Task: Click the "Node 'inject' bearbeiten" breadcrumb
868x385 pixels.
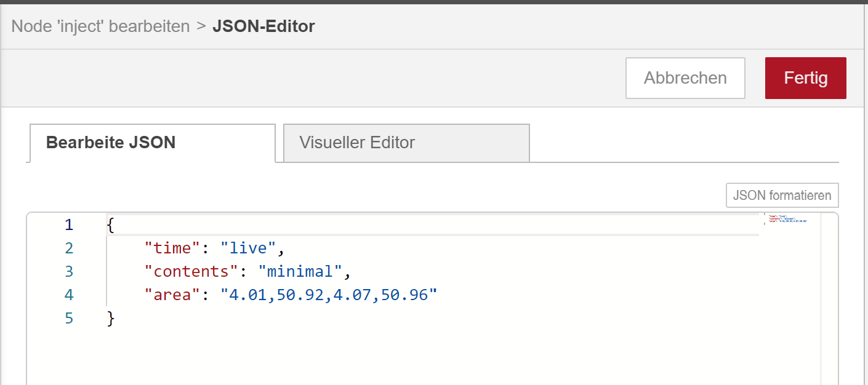Action: [100, 26]
